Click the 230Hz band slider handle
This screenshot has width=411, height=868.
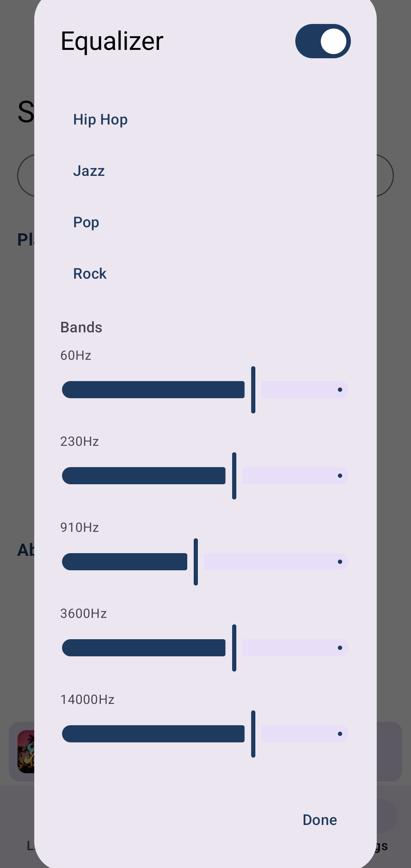click(x=234, y=476)
